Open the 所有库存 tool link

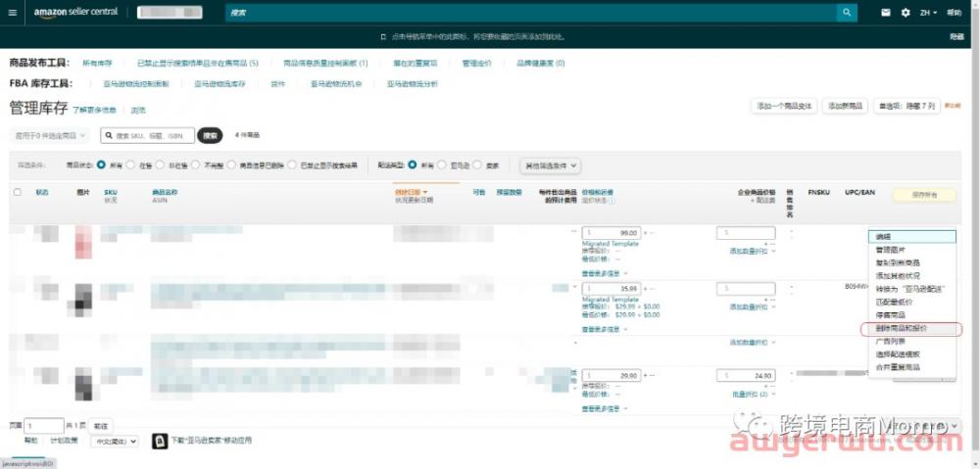97,63
